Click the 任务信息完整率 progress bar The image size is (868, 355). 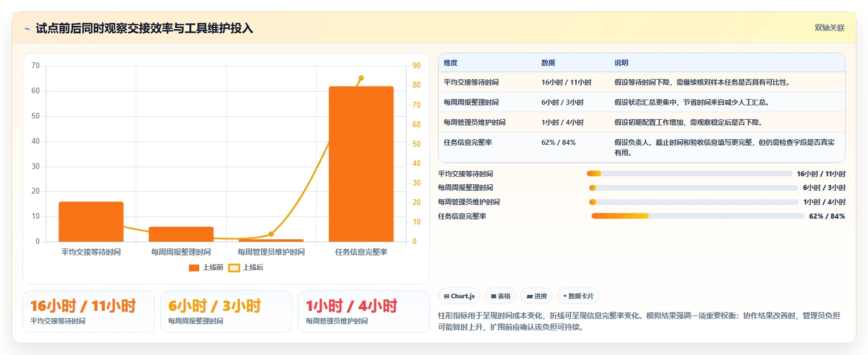pyautogui.click(x=697, y=216)
